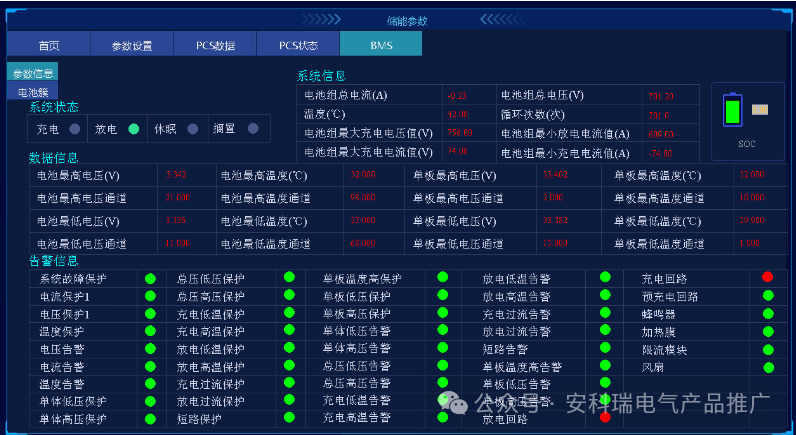Go to the PCS状态 tab

point(298,44)
